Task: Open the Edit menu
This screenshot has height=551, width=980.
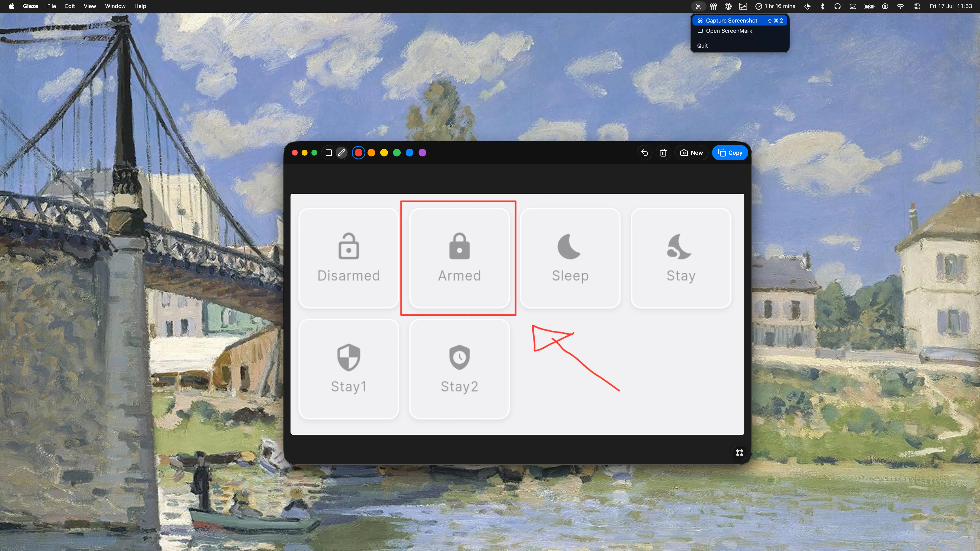Action: pyautogui.click(x=70, y=6)
